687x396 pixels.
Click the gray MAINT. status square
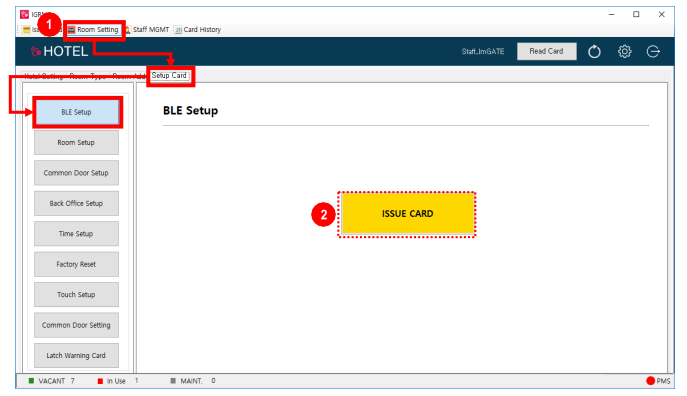pyautogui.click(x=173, y=381)
